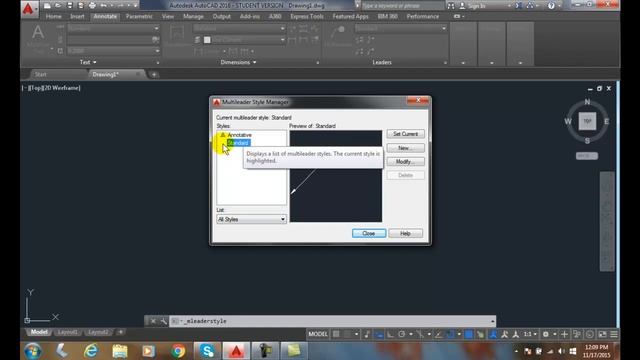
Task: Toggle the MODEL space button in status bar
Action: coord(318,334)
